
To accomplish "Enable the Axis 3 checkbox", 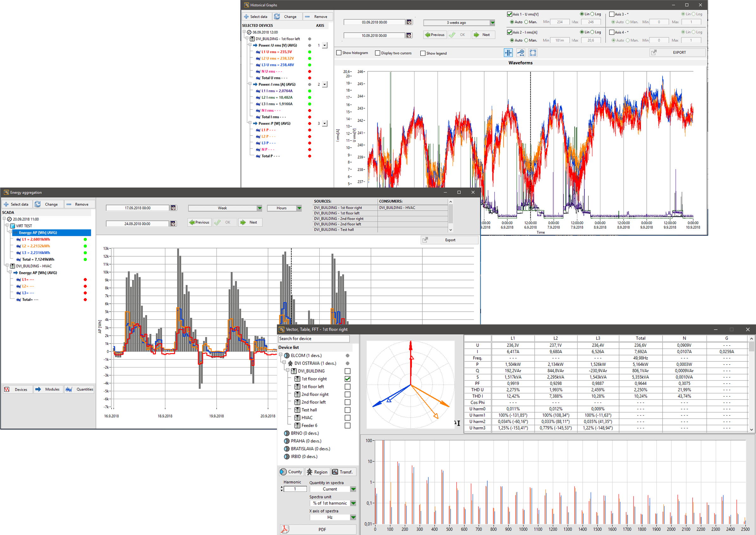I will click(611, 14).
